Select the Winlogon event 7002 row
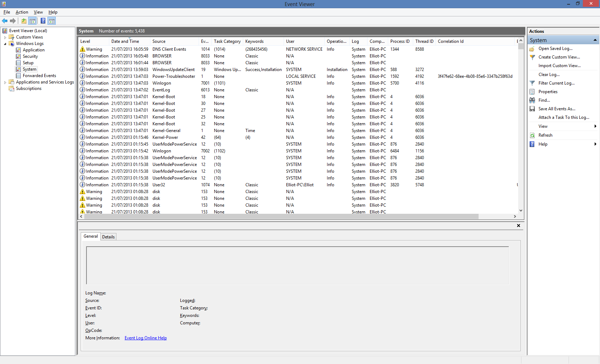Screen dimensions: 600x364 298,151
